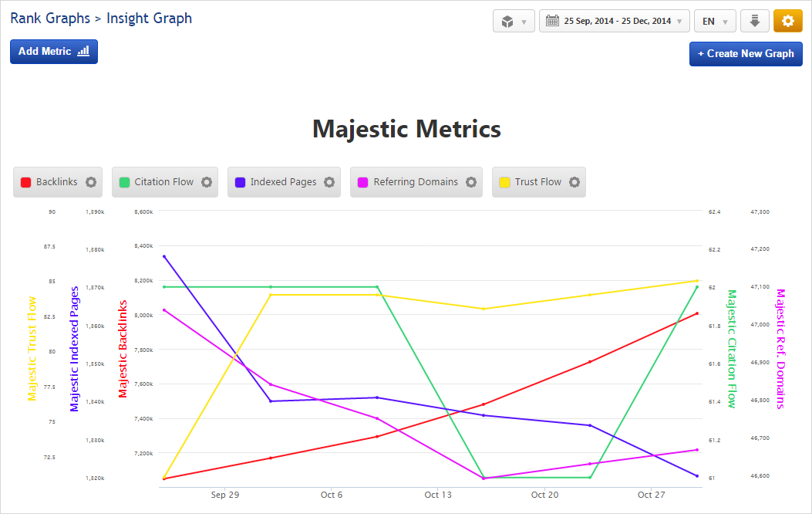Expand the date range dropdown

tap(679, 22)
